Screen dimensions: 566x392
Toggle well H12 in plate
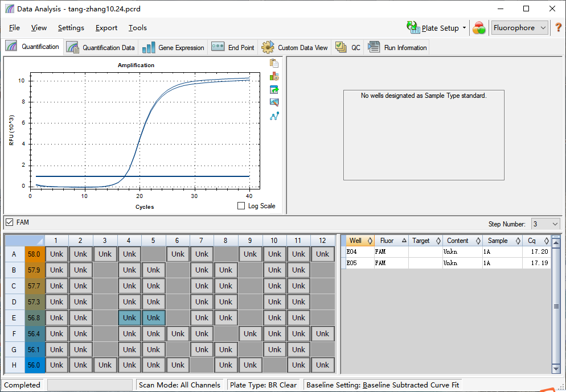click(x=322, y=365)
